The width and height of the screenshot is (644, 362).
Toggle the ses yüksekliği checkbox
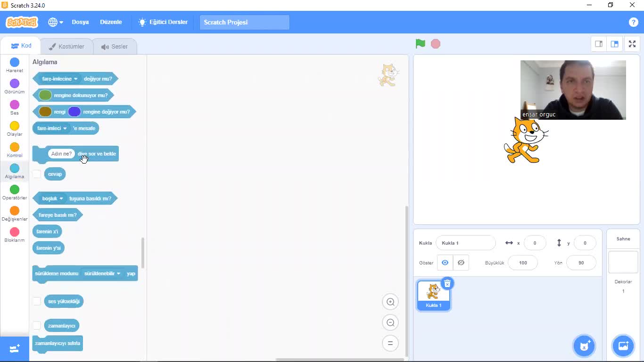pos(37,301)
